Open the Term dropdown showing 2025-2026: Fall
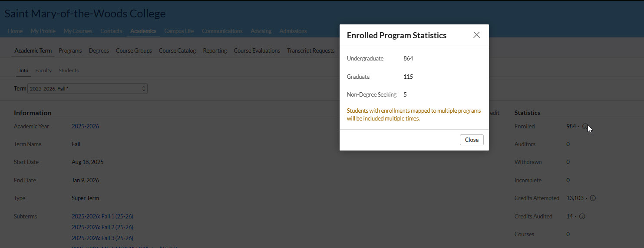This screenshot has width=644, height=248. [87, 88]
